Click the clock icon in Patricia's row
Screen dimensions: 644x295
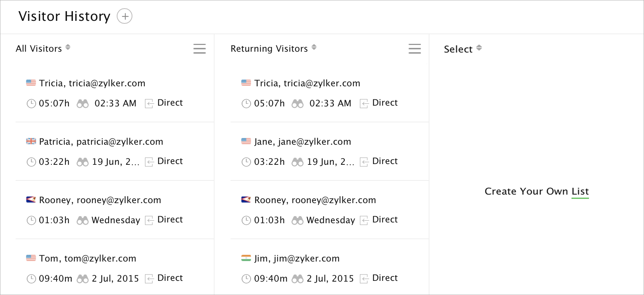click(31, 162)
